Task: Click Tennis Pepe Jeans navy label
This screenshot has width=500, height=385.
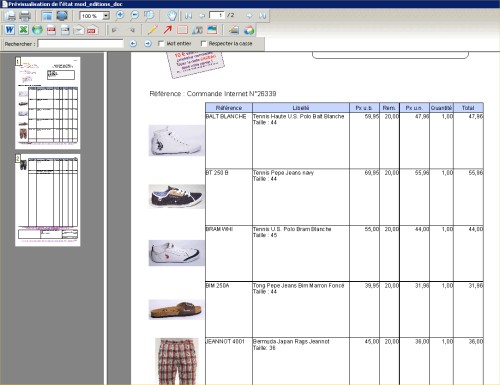Action: (x=283, y=173)
